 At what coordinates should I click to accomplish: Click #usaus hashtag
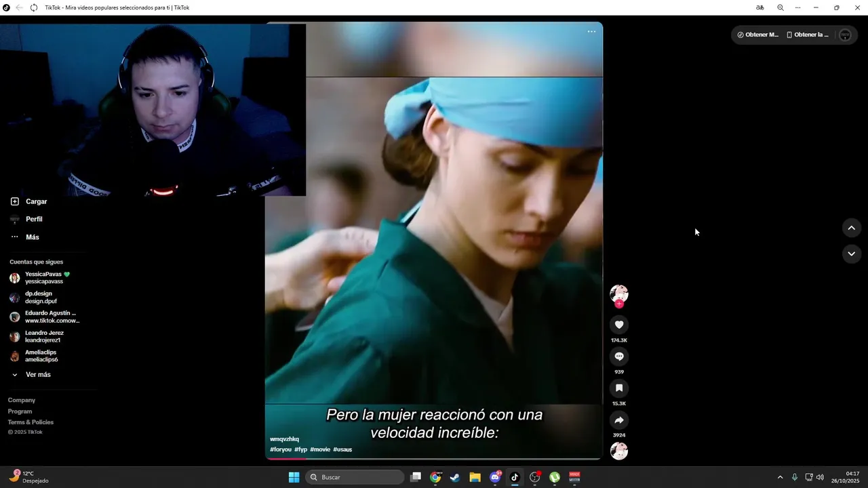point(342,449)
